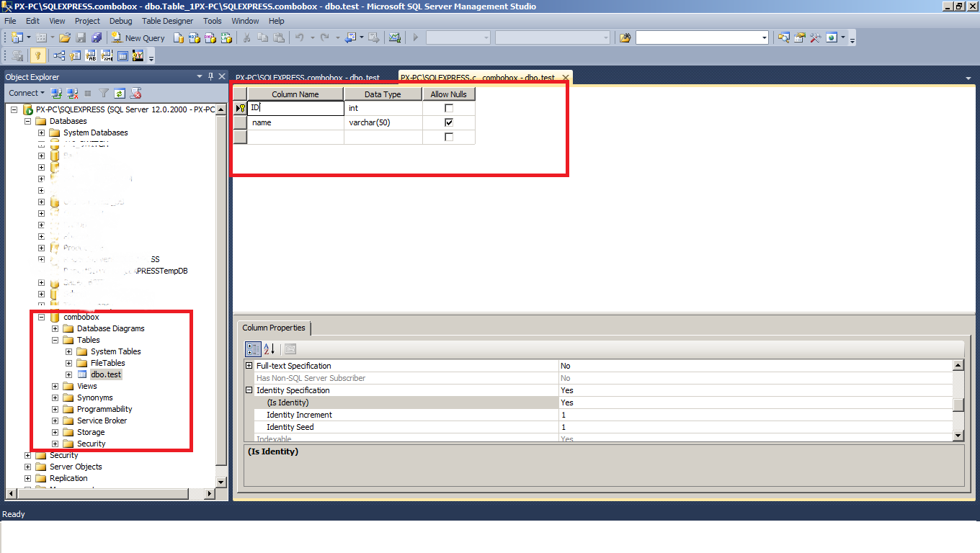Select dbo.test in the Tables tree
This screenshot has width=980, height=553.
[107, 374]
